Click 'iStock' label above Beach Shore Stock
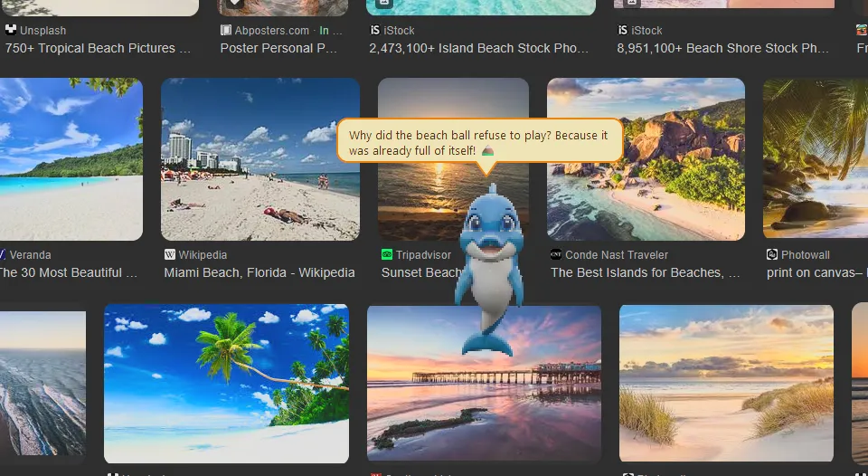This screenshot has width=868, height=476. point(647,31)
